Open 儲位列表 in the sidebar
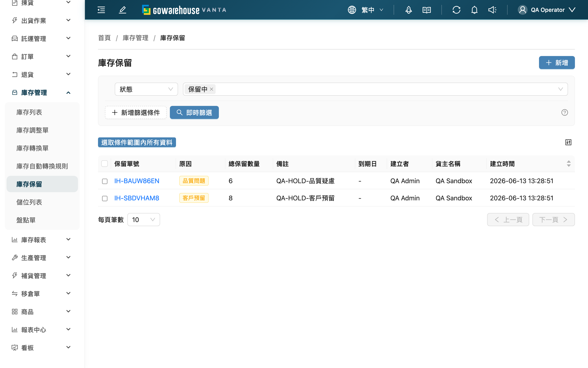Image resolution: width=588 pixels, height=368 pixels. pos(42,202)
